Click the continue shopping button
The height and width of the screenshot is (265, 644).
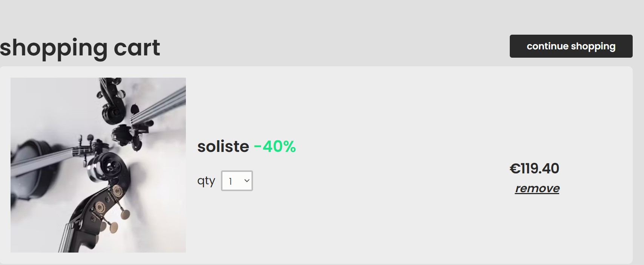coord(571,46)
